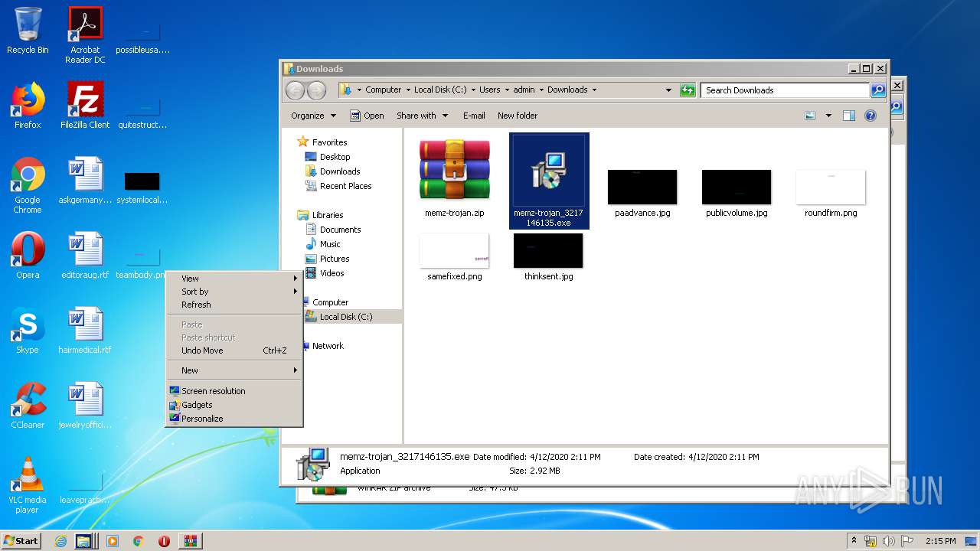
Task: Expand the Organize dropdown menu
Action: tap(313, 116)
